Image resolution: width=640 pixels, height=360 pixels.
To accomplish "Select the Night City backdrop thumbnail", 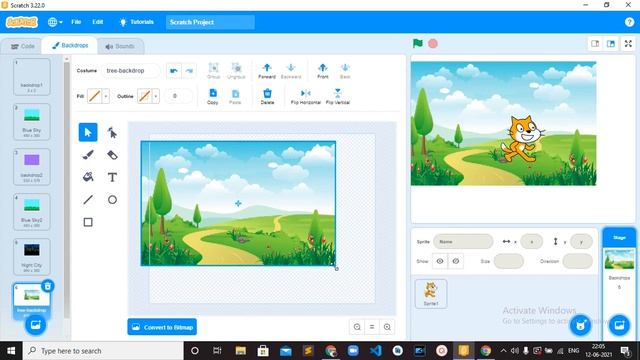I will click(32, 256).
